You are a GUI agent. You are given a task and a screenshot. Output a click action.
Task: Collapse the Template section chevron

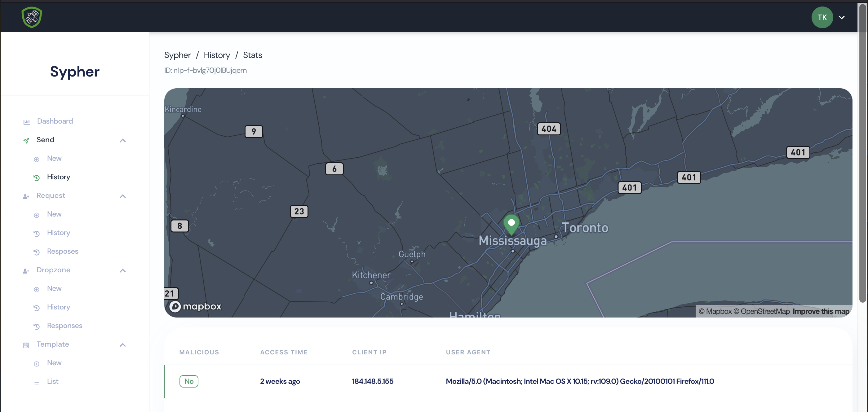click(123, 345)
